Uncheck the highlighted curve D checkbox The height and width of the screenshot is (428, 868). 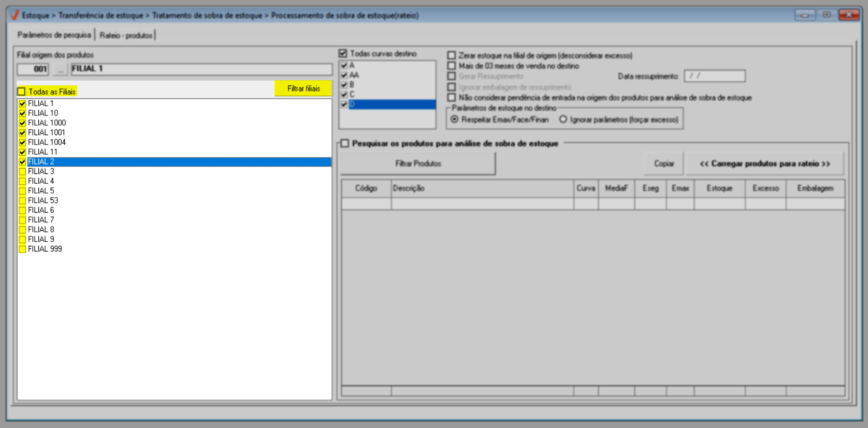(344, 105)
